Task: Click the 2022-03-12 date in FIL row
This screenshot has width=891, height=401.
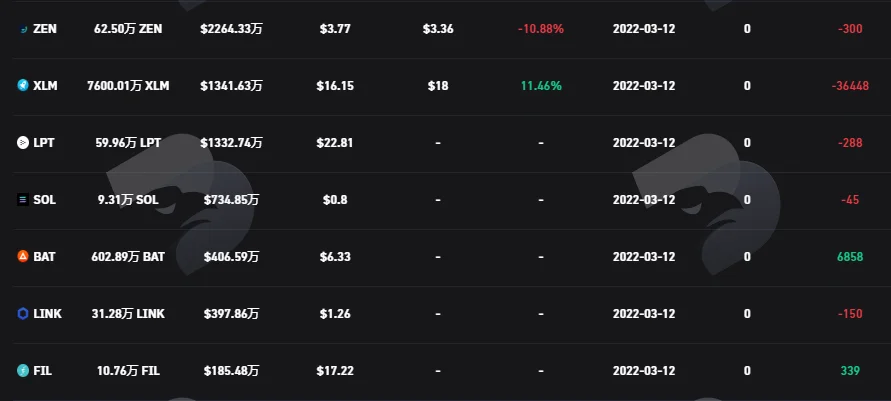Action: (x=644, y=371)
